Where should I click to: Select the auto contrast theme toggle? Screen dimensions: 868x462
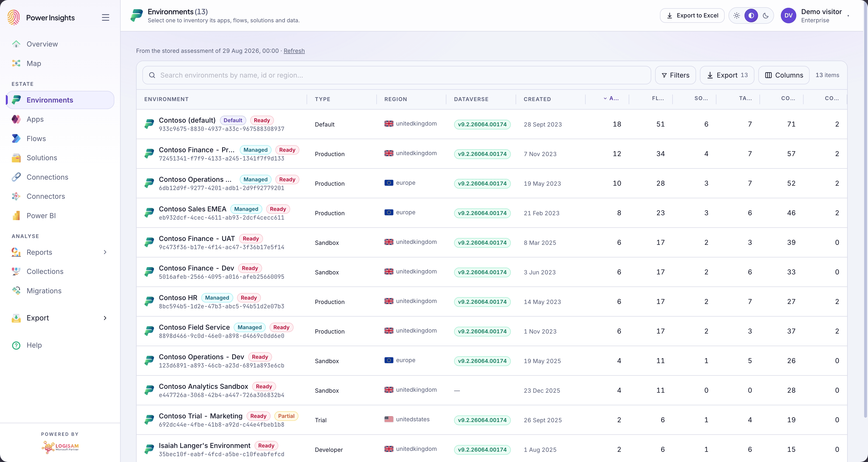[751, 16]
